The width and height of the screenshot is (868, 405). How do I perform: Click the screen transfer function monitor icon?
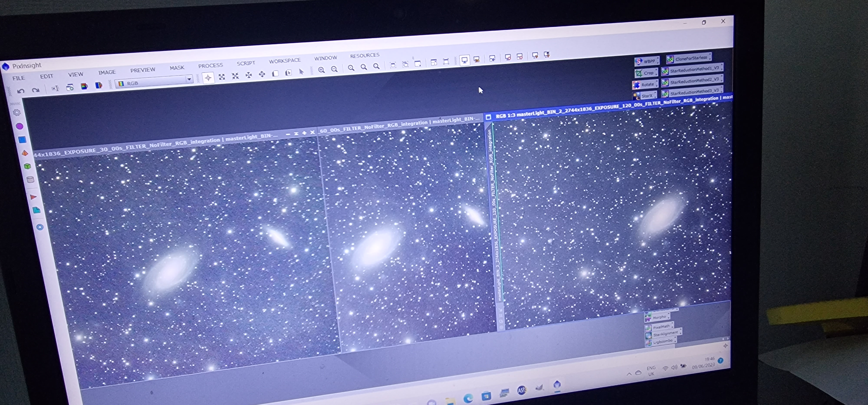[x=477, y=60]
